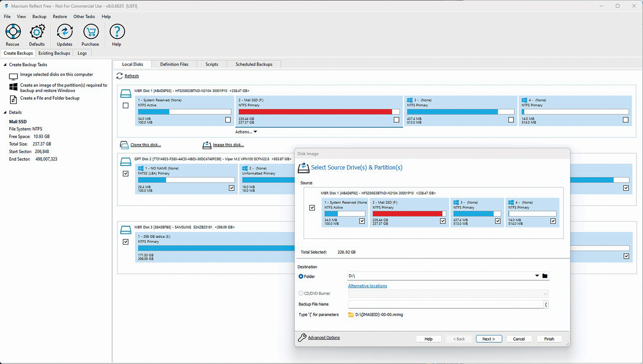Image resolution: width=643 pixels, height=364 pixels.
Task: Click the Backup File Name input field
Action: [x=445, y=304]
